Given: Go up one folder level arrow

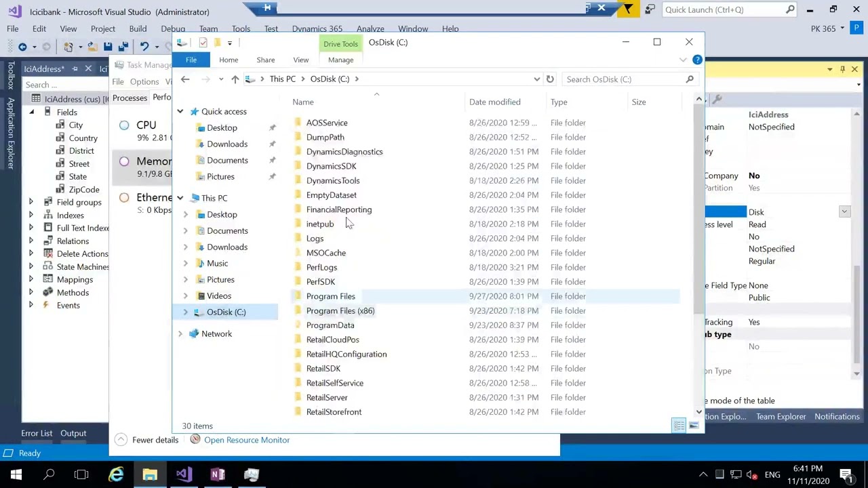Looking at the screenshot, I should click(235, 79).
